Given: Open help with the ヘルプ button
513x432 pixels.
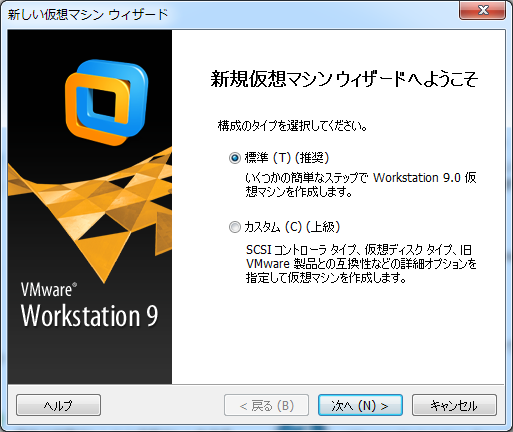Looking at the screenshot, I should (58, 405).
